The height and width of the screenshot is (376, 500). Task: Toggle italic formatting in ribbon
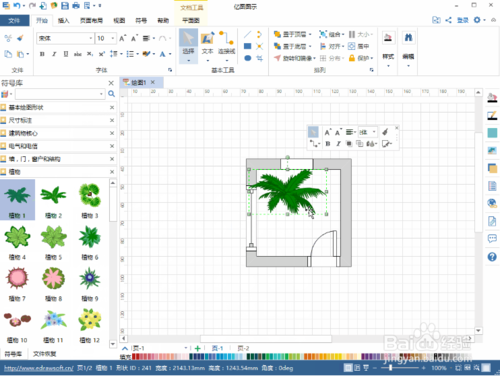(x=54, y=54)
